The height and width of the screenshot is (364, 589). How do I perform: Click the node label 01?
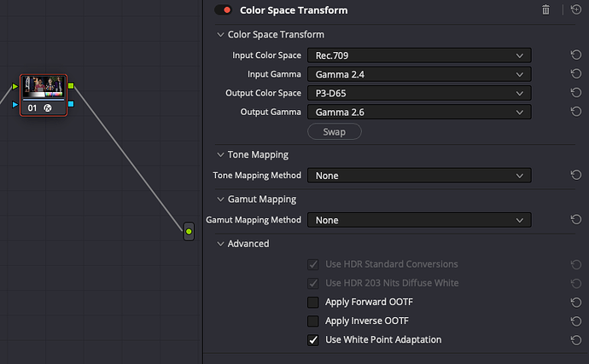[32, 108]
